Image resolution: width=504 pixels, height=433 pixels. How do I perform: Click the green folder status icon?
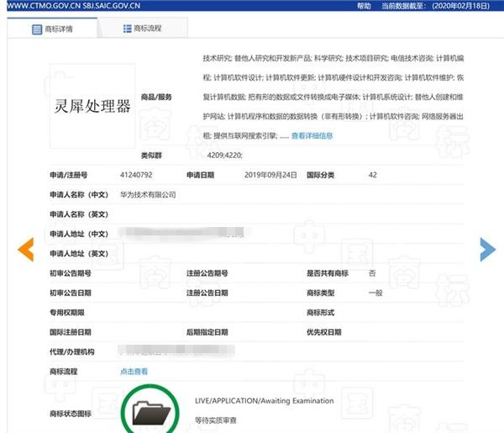[x=150, y=409]
